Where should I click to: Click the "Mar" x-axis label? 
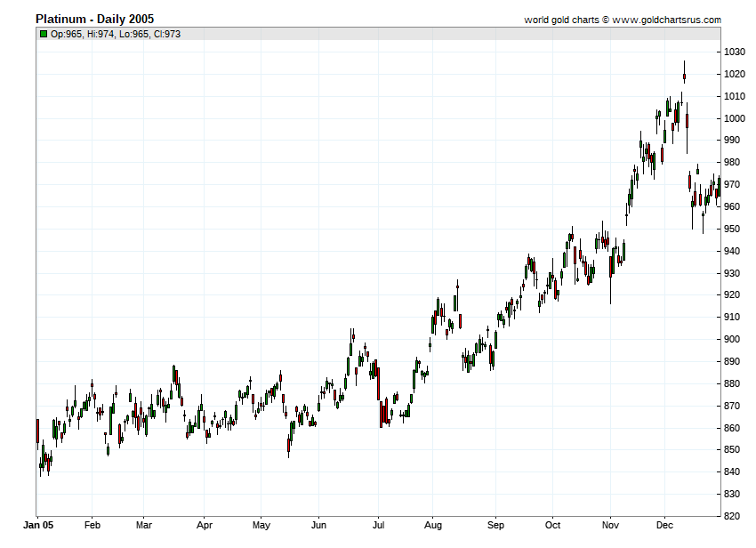coord(144,525)
